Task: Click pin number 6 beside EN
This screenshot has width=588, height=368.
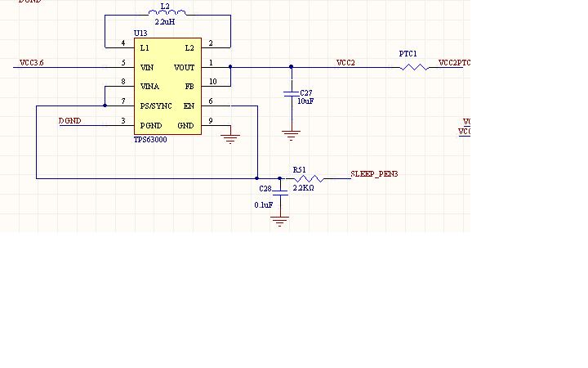Action: (211, 101)
